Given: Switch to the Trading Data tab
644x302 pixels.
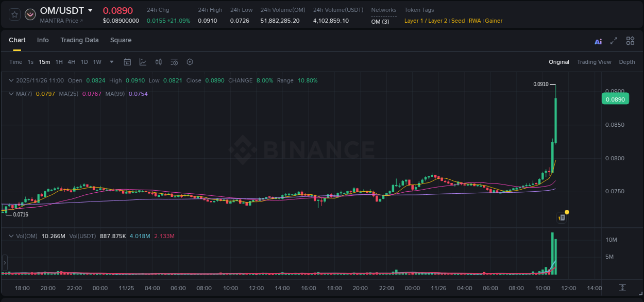Looking at the screenshot, I should tap(79, 40).
